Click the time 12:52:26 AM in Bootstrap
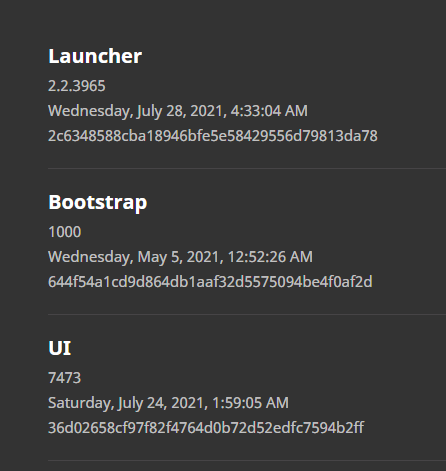 click(x=270, y=257)
